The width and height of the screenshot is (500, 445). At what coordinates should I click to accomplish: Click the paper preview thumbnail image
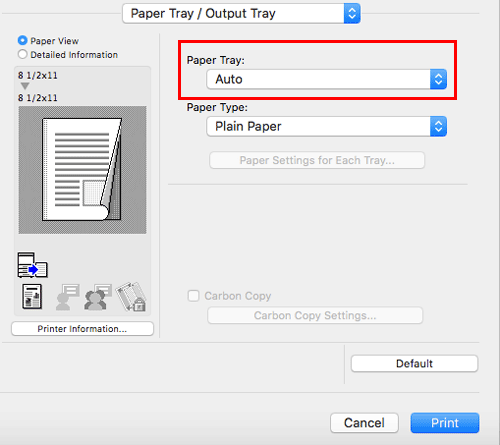(x=82, y=170)
